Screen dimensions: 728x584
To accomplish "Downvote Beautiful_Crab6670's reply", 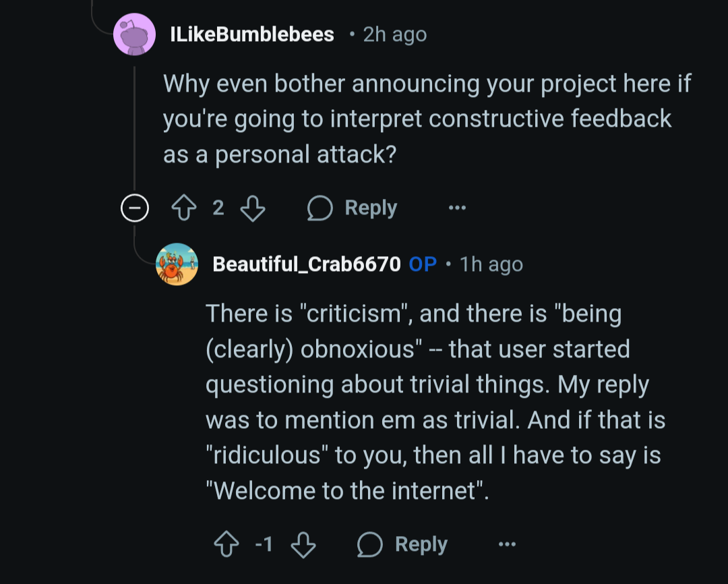I will click(303, 544).
